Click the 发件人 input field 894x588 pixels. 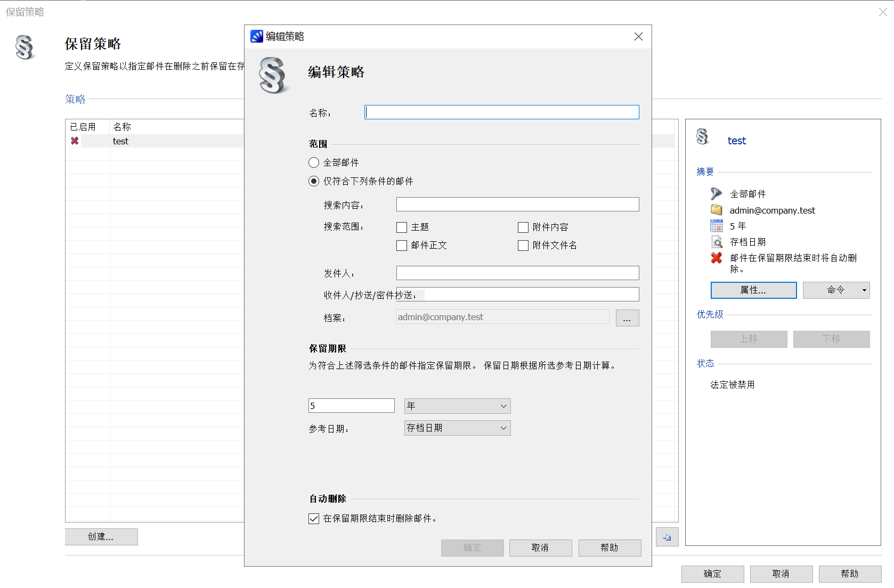tap(517, 273)
